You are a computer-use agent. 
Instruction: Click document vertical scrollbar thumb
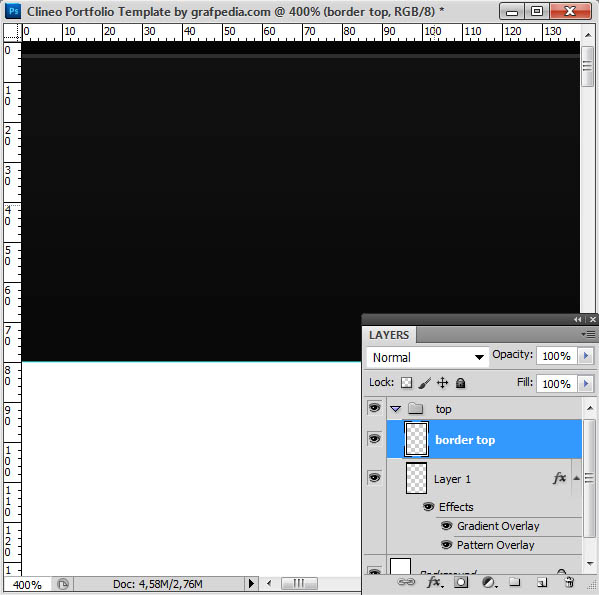(588, 66)
